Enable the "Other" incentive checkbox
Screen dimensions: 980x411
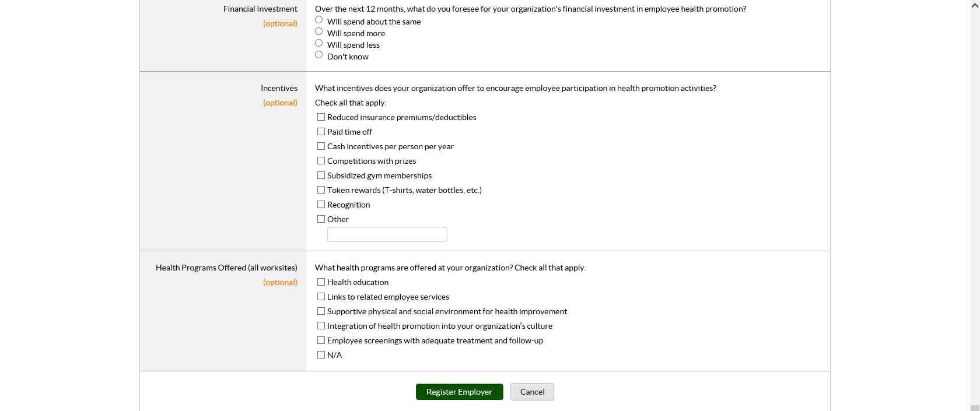(x=321, y=219)
